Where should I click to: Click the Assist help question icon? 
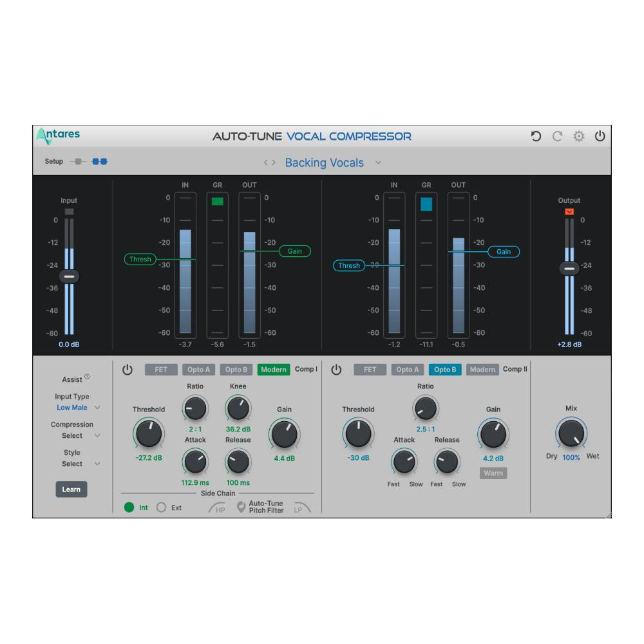click(x=87, y=376)
